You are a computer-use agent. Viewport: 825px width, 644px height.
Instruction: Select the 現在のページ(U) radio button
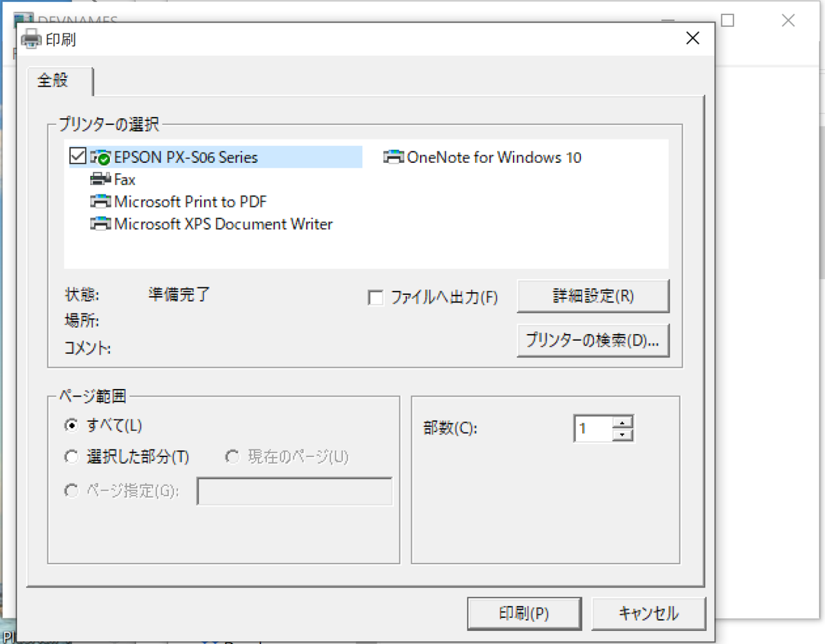(232, 456)
